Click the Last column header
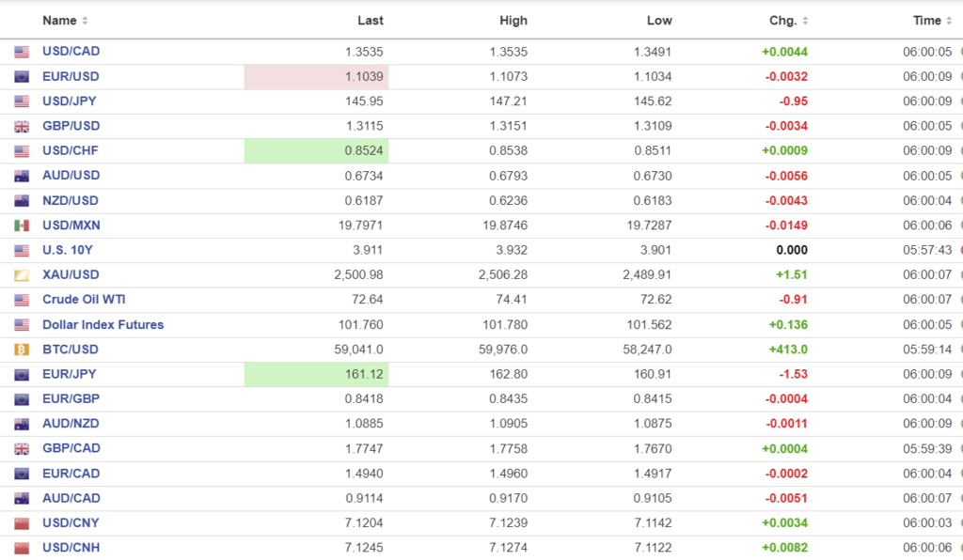 tap(371, 21)
